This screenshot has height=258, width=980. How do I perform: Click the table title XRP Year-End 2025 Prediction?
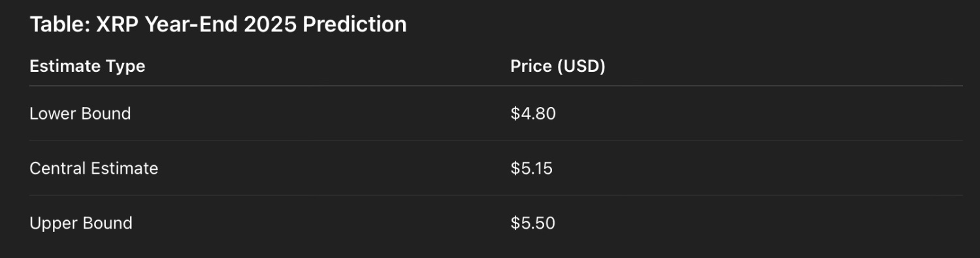218,25
